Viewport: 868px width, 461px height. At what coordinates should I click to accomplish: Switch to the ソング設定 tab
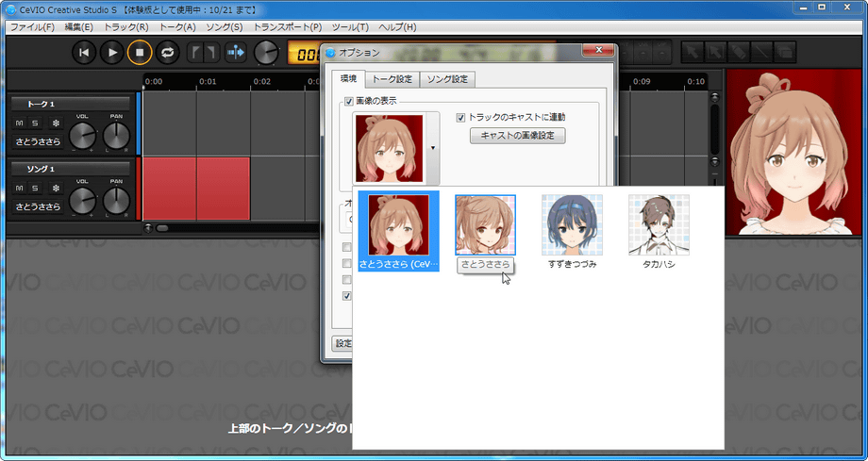point(447,79)
